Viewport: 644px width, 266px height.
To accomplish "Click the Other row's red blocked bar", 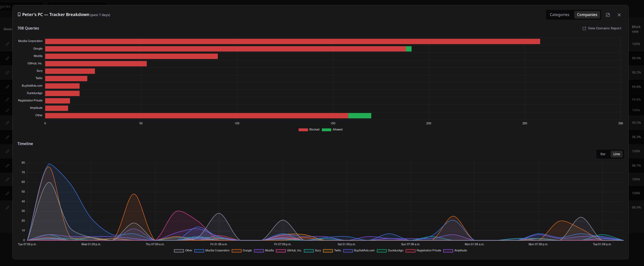I will click(197, 116).
